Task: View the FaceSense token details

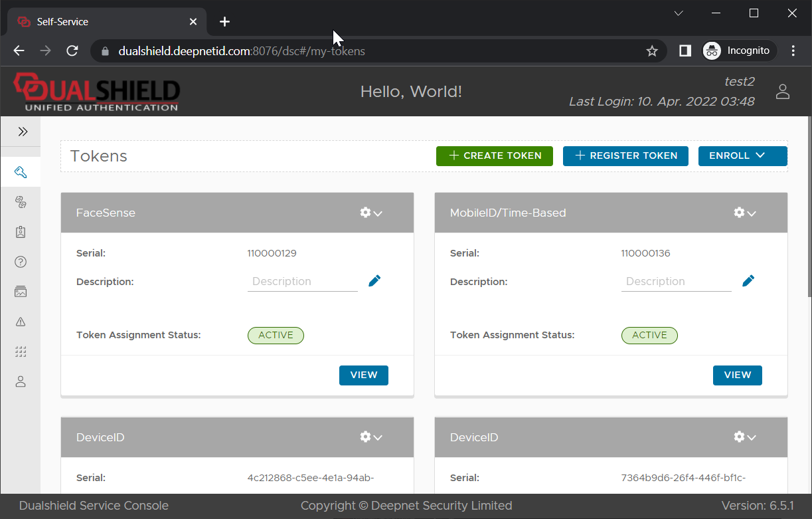Action: [x=363, y=375]
